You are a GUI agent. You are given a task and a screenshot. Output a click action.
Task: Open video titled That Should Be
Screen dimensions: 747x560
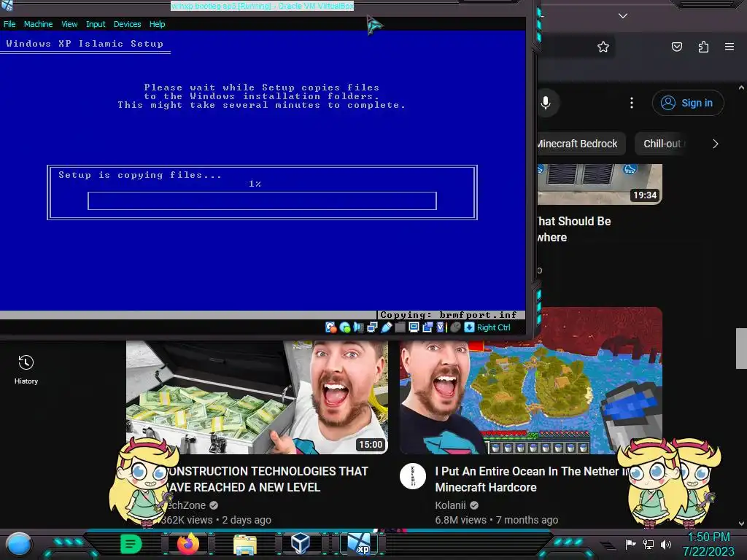pos(573,229)
